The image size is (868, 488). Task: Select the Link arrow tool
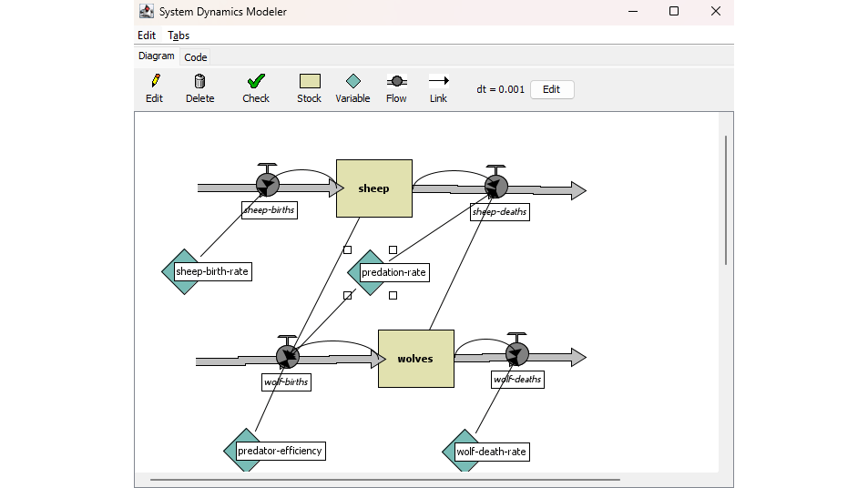[438, 88]
